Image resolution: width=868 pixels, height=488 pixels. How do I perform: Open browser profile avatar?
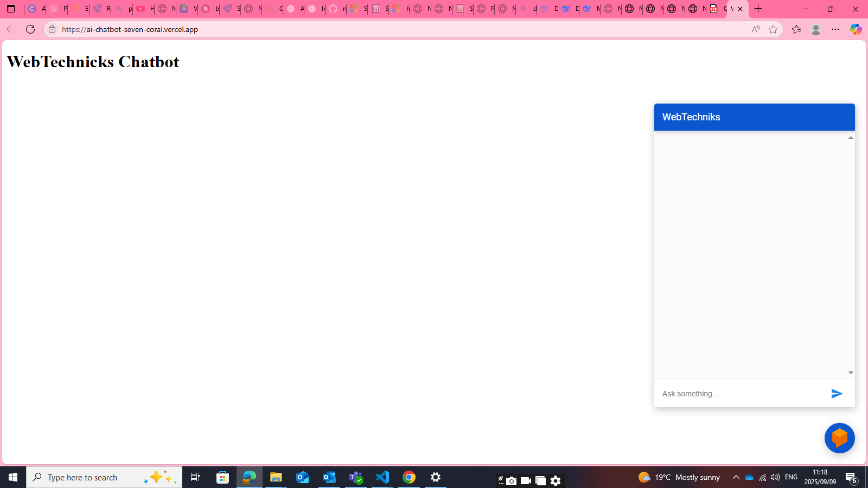tap(816, 29)
